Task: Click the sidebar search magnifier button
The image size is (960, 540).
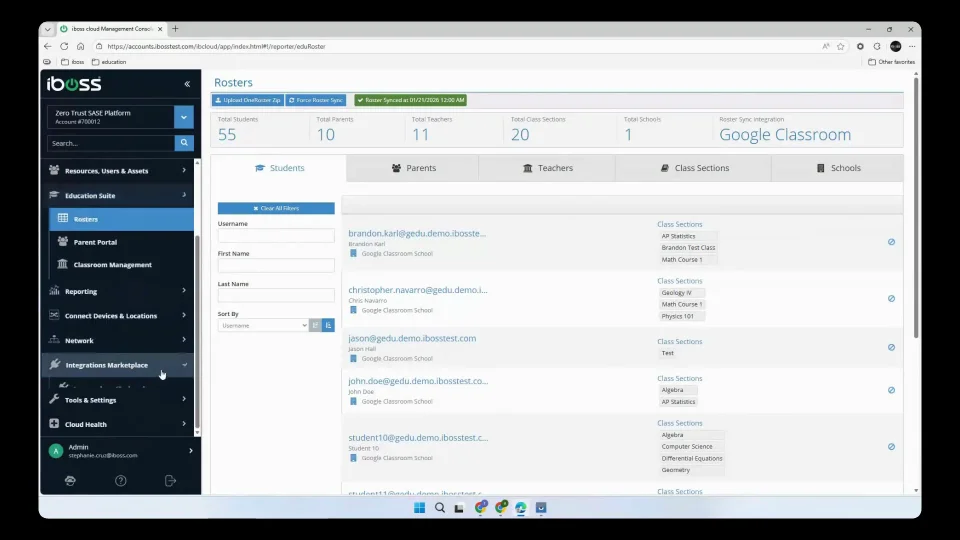Action: coord(184,143)
